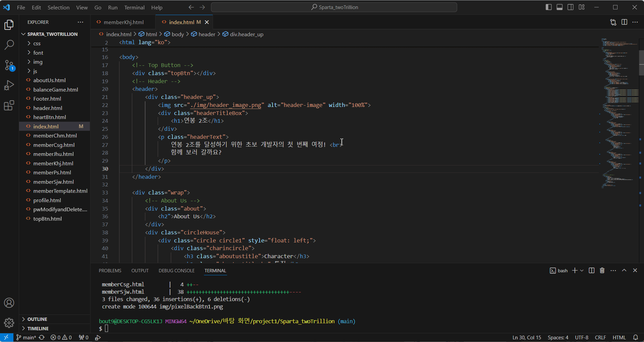This screenshot has height=342, width=644.
Task: Change indentation via Spaces: 4
Action: [558, 338]
